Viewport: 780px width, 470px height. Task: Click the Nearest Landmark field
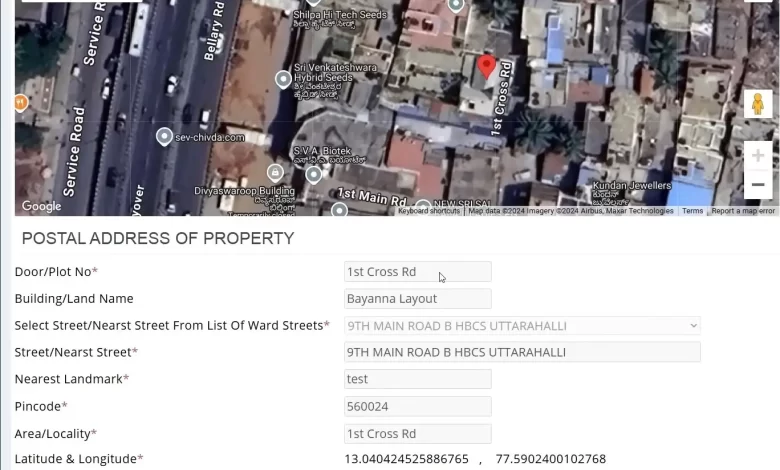coord(417,379)
